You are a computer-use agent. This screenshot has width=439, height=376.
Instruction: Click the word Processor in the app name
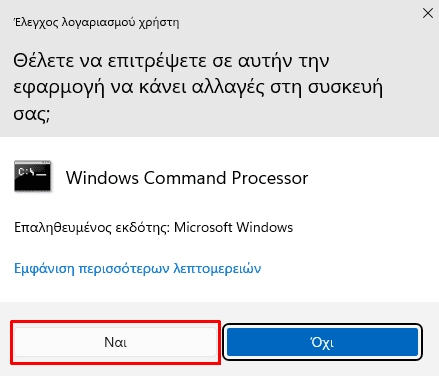click(270, 178)
